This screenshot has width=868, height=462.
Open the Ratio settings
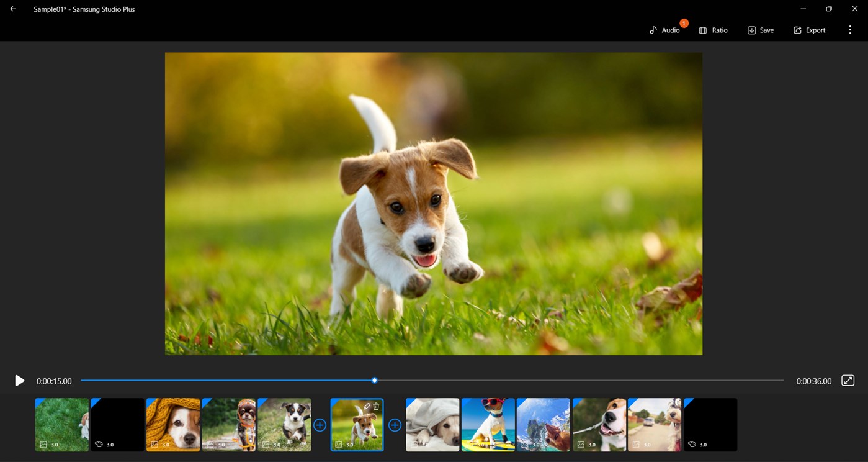(713, 30)
